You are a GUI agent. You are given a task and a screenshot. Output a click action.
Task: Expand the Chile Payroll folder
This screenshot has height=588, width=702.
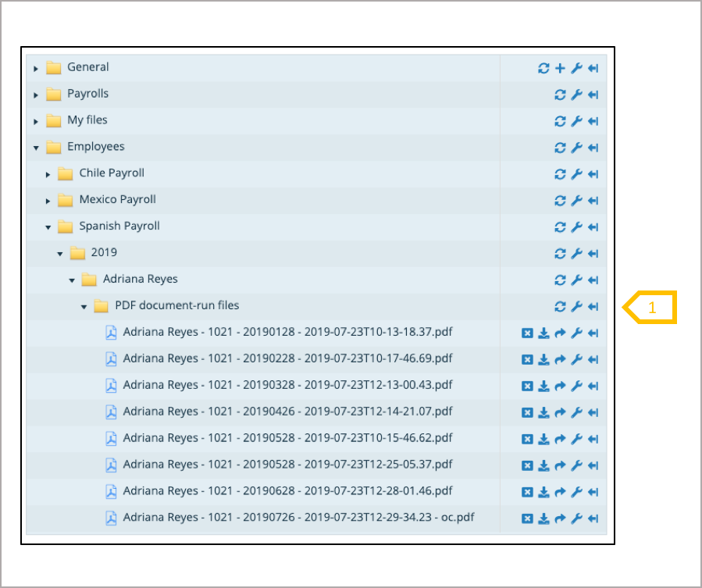(x=48, y=174)
